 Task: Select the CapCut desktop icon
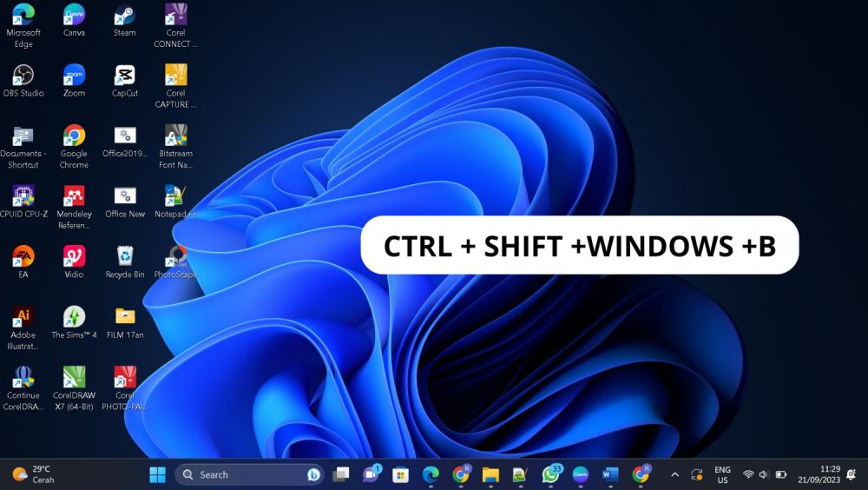(x=124, y=81)
